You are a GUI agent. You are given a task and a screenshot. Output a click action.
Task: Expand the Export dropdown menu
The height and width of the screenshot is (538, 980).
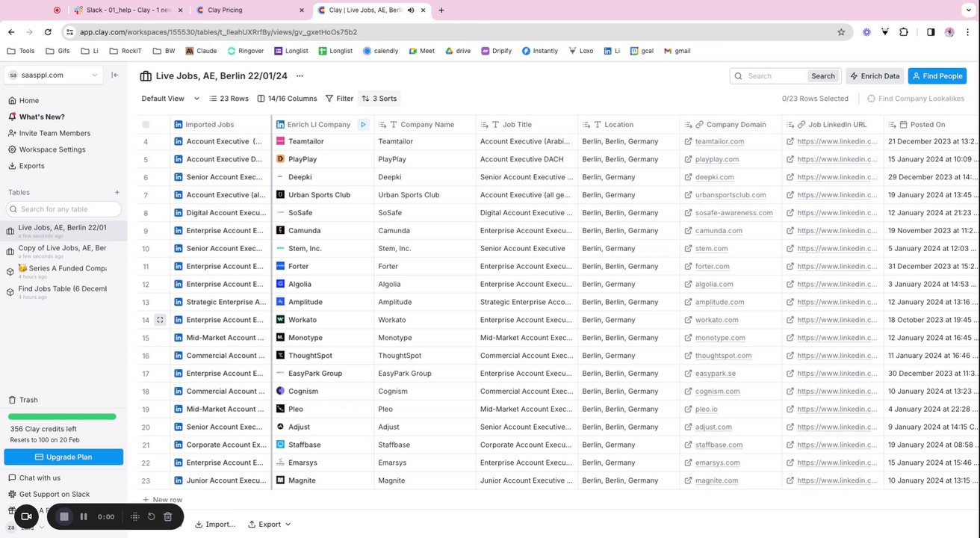270,525
